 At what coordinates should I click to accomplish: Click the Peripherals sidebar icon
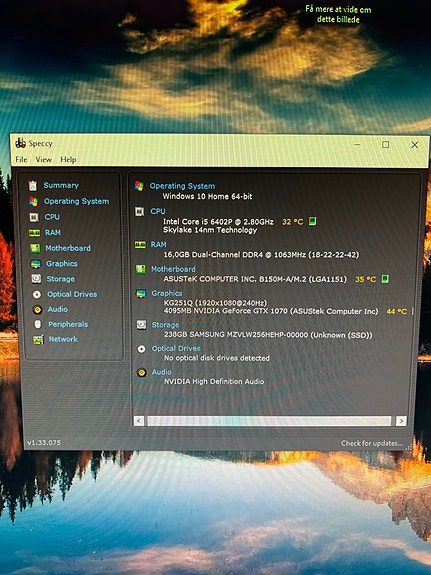[x=37, y=325]
